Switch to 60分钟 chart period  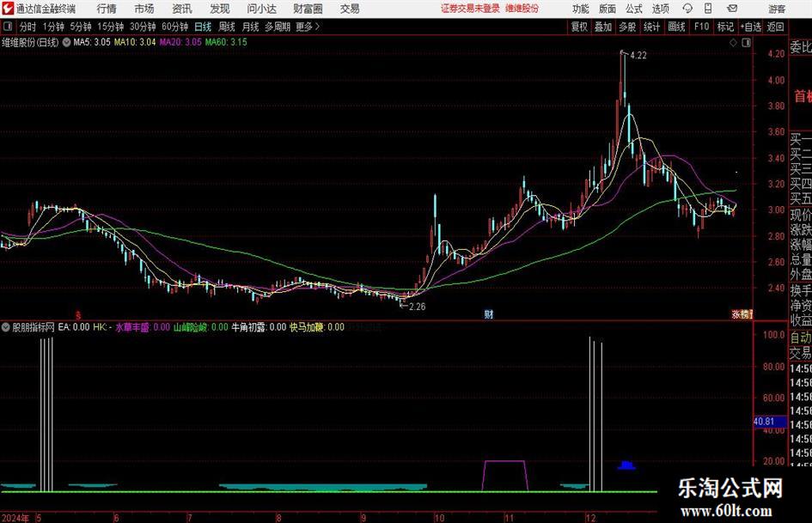[174, 27]
